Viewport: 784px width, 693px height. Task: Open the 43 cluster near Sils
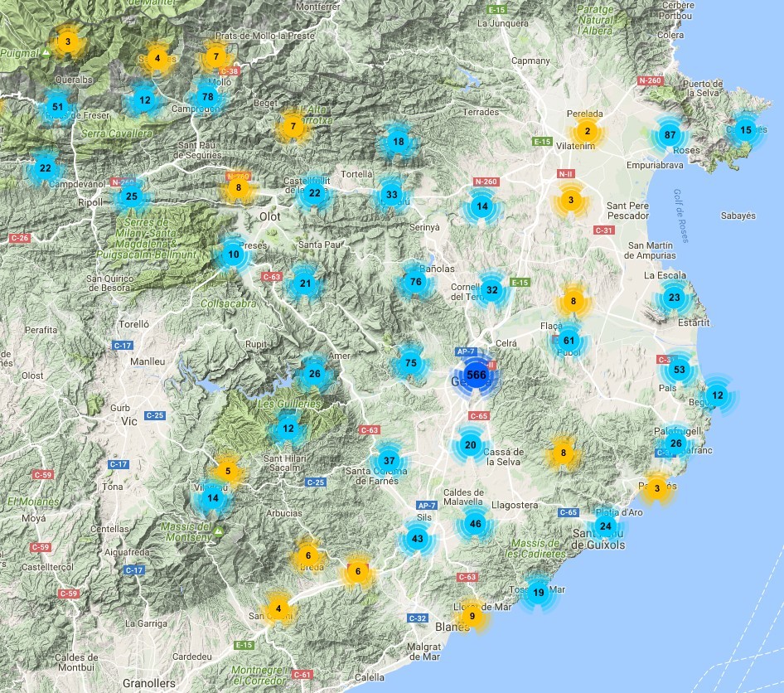pos(417,539)
